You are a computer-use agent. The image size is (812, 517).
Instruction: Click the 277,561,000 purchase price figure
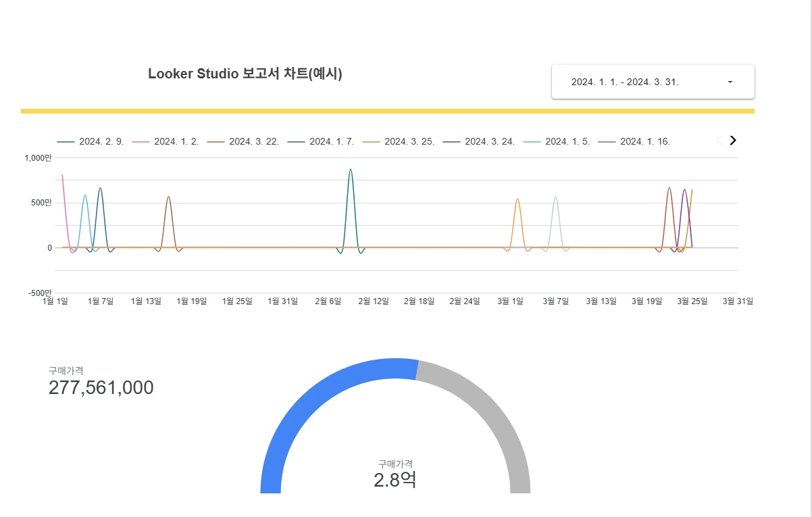[x=101, y=388]
